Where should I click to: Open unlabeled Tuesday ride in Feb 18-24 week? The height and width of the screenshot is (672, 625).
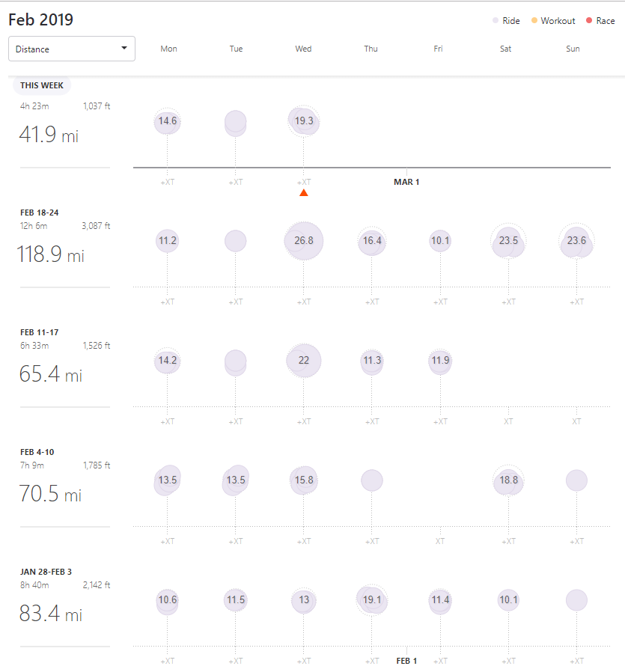point(236,241)
